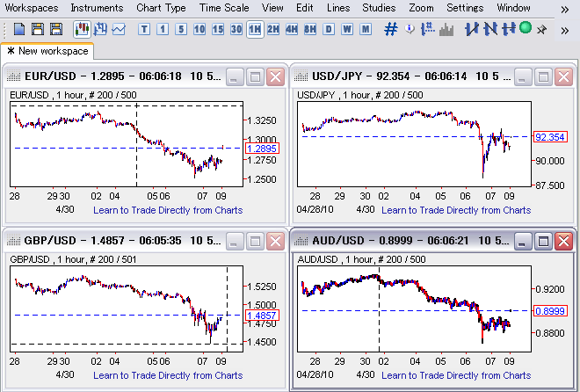The width and height of the screenshot is (580, 392).
Task: Switch to 30 minute time scale
Action: (236, 29)
